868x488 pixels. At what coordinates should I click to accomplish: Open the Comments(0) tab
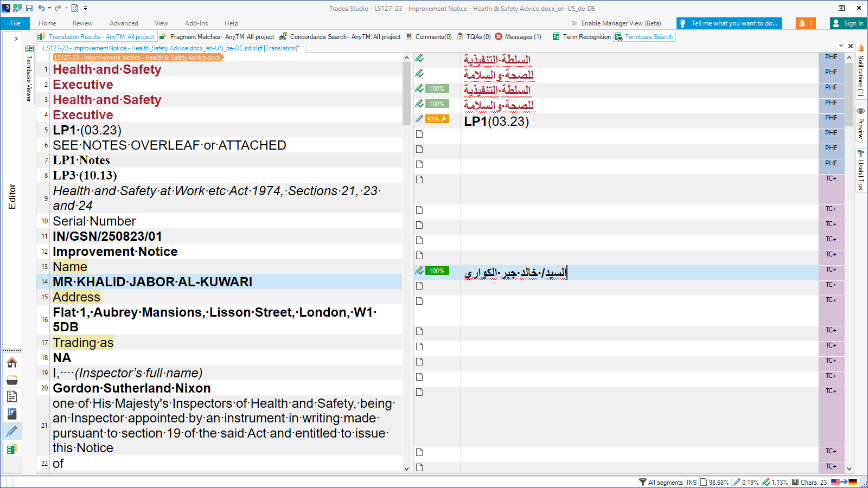point(429,37)
